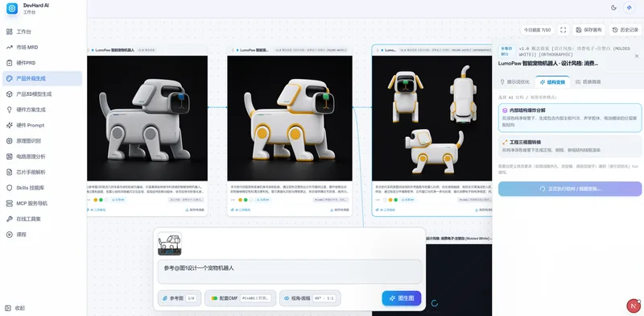
Task: Click the fullscreen canvas icon
Action: coord(563,30)
